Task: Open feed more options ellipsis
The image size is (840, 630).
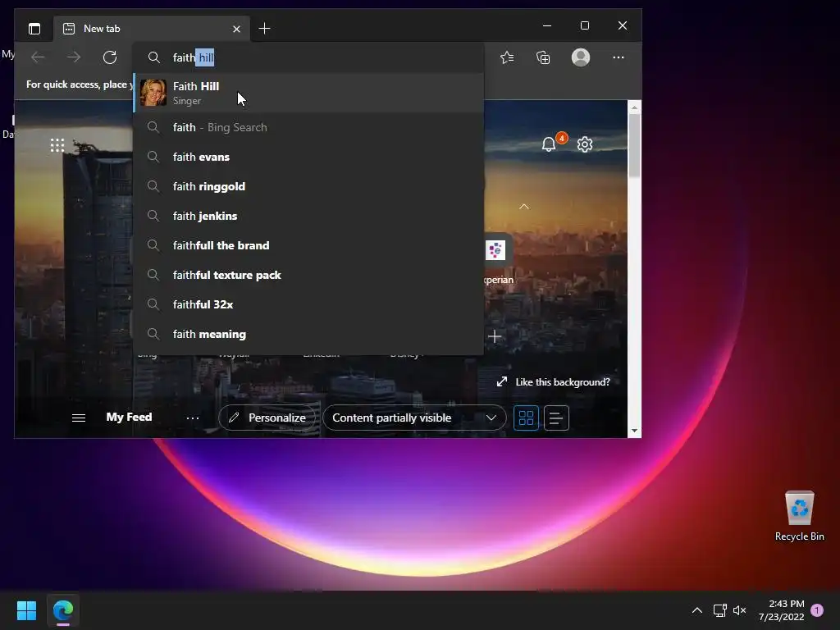Action: [x=193, y=418]
